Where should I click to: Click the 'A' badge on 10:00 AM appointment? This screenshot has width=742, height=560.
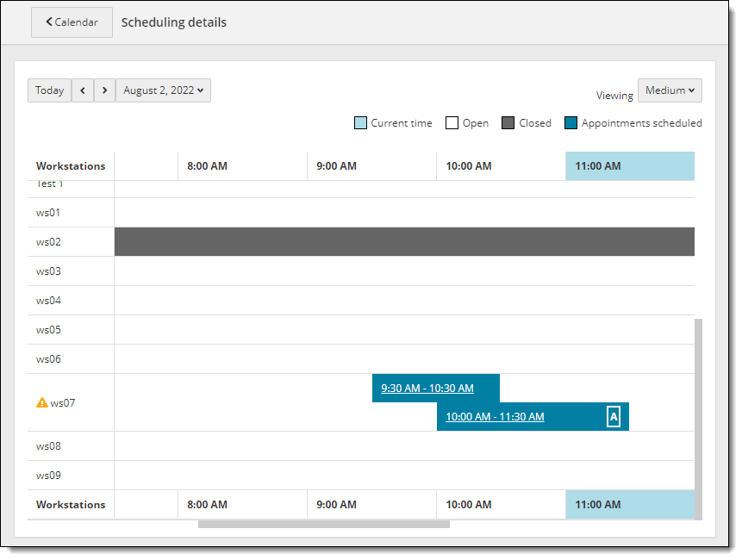click(614, 417)
